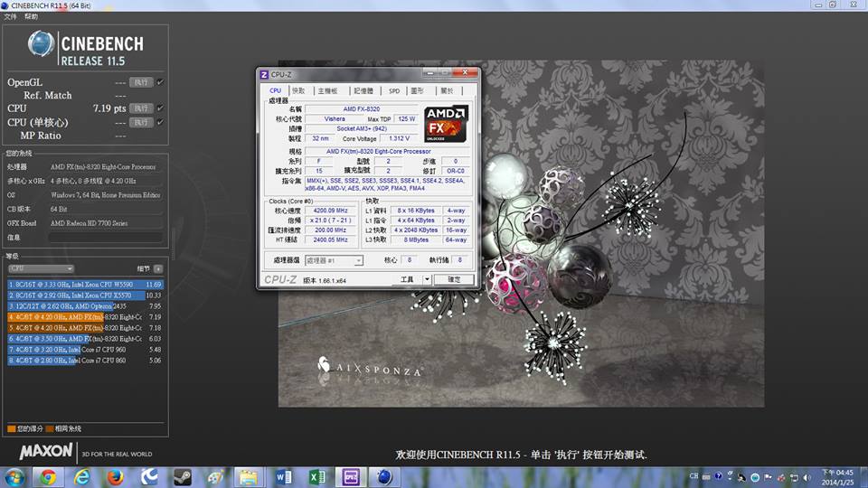This screenshot has height=488, width=868.
Task: Switch to Cinebench via taskbar icon
Action: pyautogui.click(x=384, y=477)
